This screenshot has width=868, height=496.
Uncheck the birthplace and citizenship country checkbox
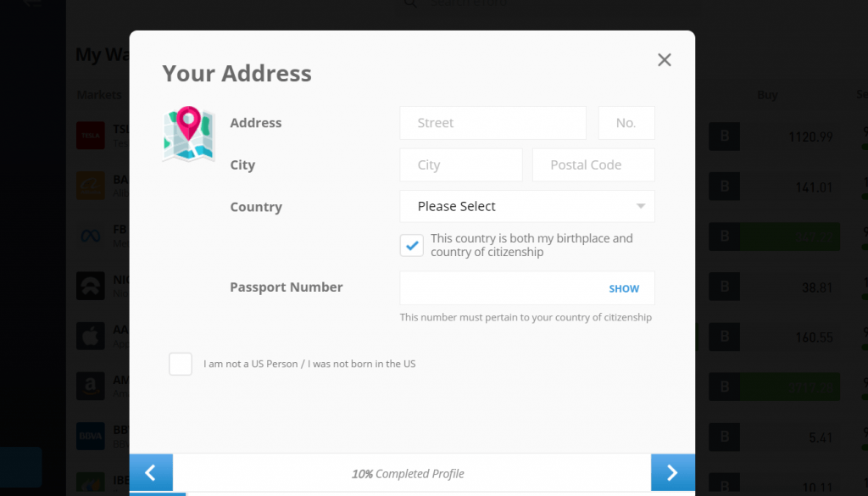pyautogui.click(x=412, y=246)
